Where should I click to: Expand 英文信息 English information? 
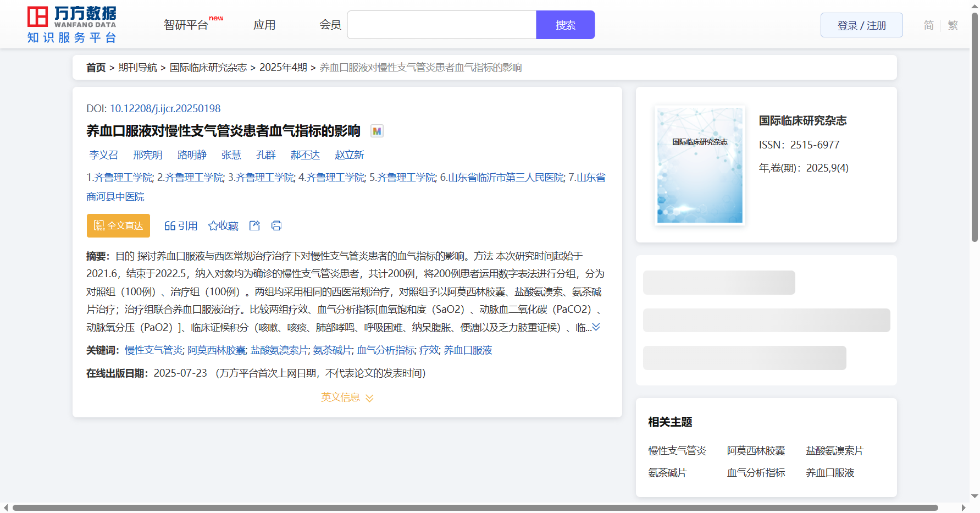[x=347, y=397]
